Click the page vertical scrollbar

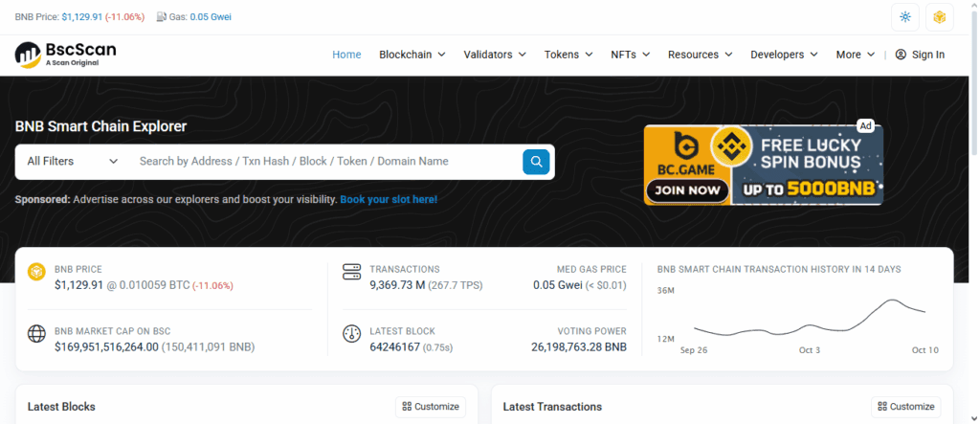coord(974,81)
